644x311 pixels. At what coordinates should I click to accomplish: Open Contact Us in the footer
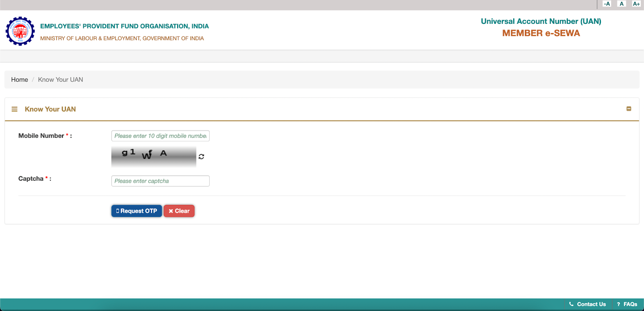click(588, 304)
